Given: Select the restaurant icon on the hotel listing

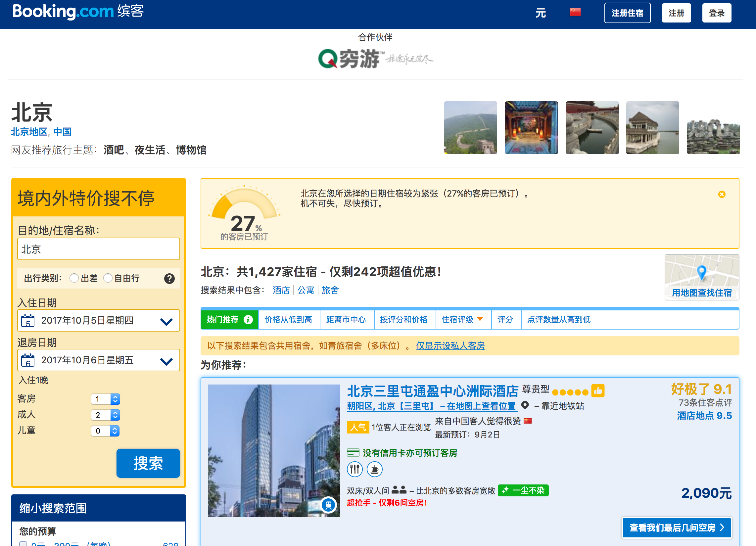Looking at the screenshot, I should [355, 469].
